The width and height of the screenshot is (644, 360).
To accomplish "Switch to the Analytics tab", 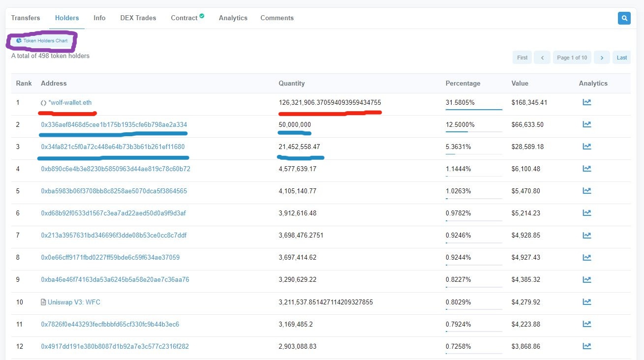I will pos(233,18).
